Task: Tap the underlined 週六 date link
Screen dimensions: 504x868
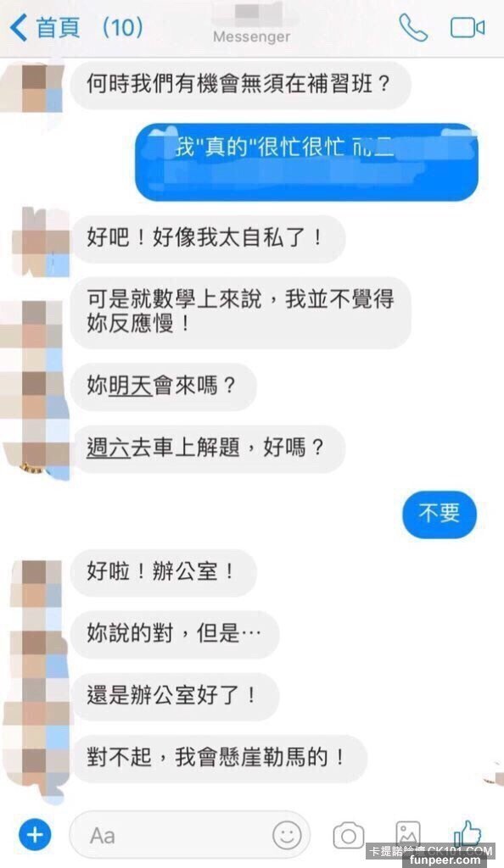Action: pyautogui.click(x=109, y=448)
